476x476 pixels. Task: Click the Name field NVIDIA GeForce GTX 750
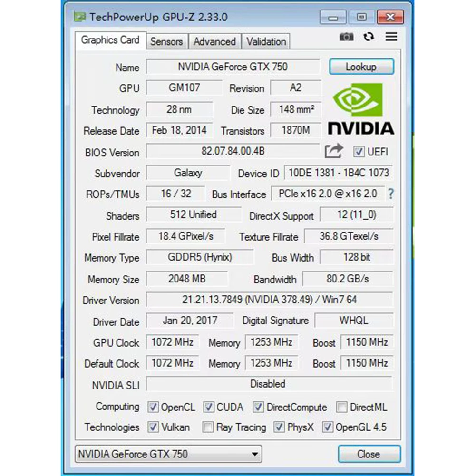[233, 67]
